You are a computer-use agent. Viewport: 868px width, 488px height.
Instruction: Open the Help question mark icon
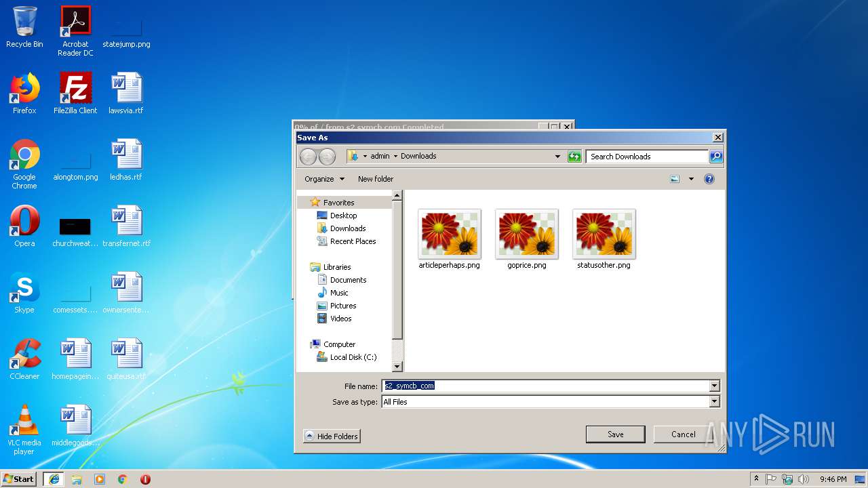pyautogui.click(x=709, y=179)
